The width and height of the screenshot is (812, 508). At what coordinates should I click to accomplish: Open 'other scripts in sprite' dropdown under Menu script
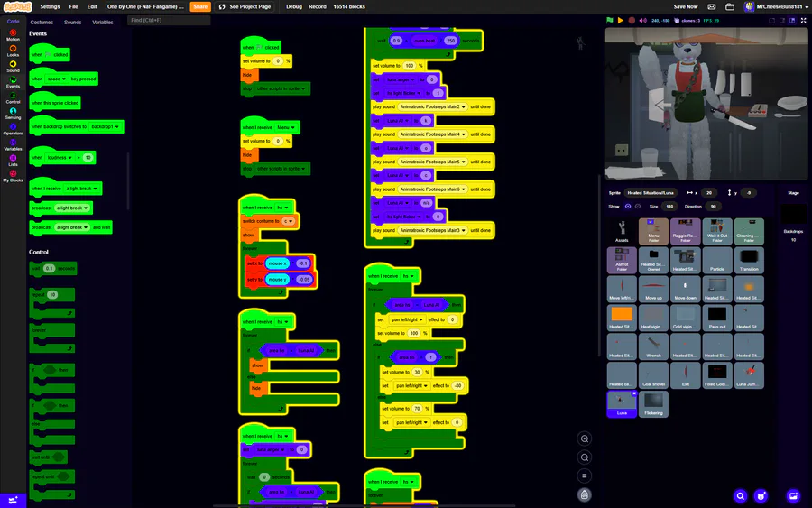tap(281, 169)
